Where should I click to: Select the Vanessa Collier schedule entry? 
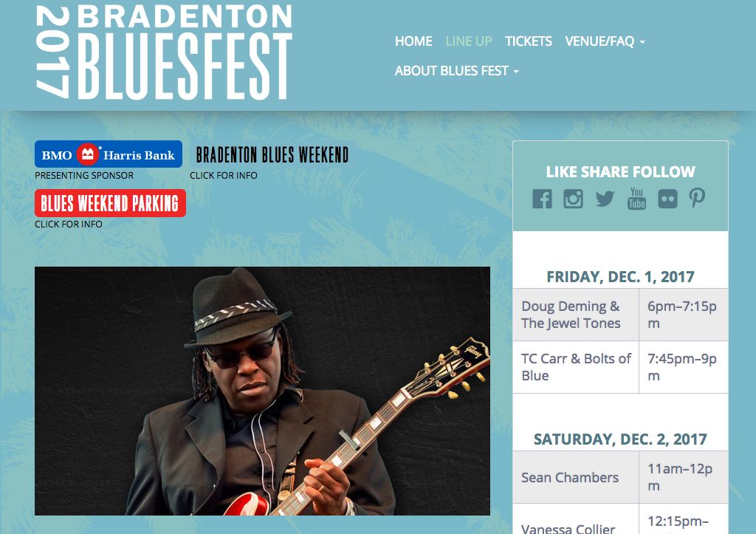568,528
